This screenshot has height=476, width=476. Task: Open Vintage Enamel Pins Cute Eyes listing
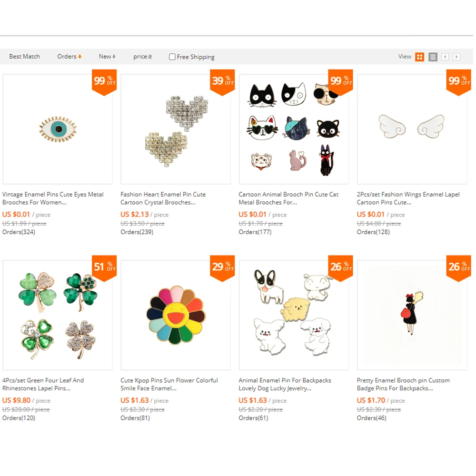(x=53, y=198)
